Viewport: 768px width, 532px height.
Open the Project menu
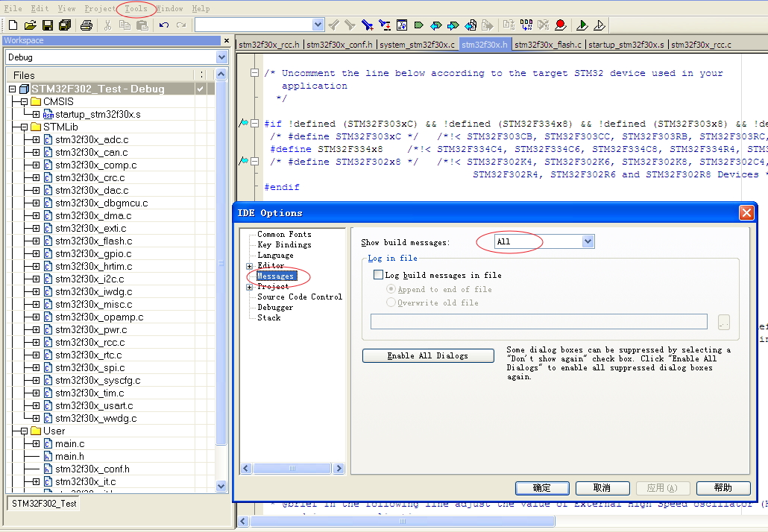100,8
